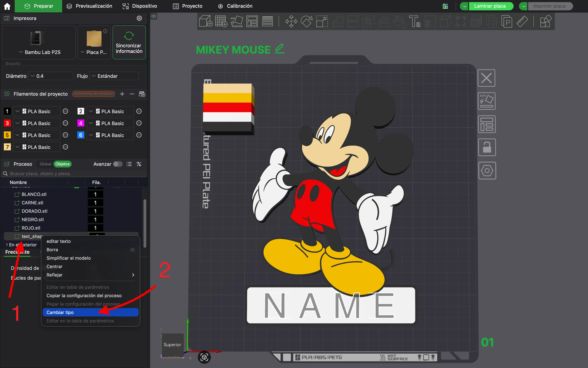Choose Borra in context menu
The height and width of the screenshot is (368, 588).
[x=90, y=250]
